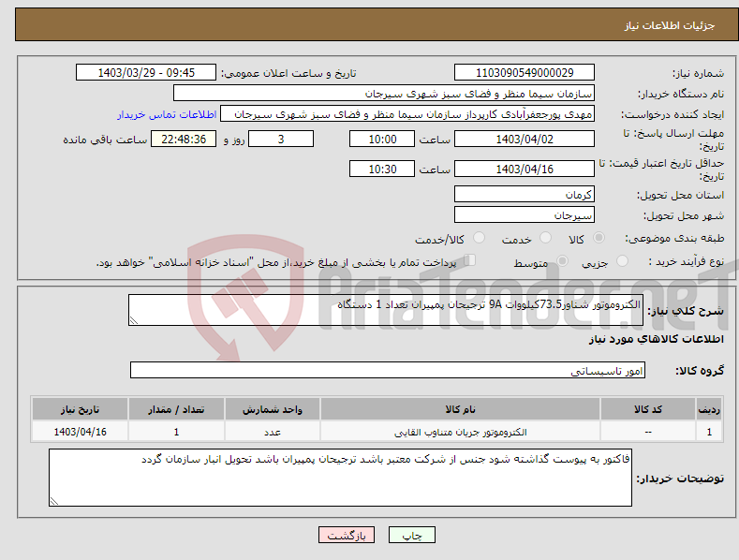Click the announcement date field 1403/03/29 - 09:45

point(146,73)
